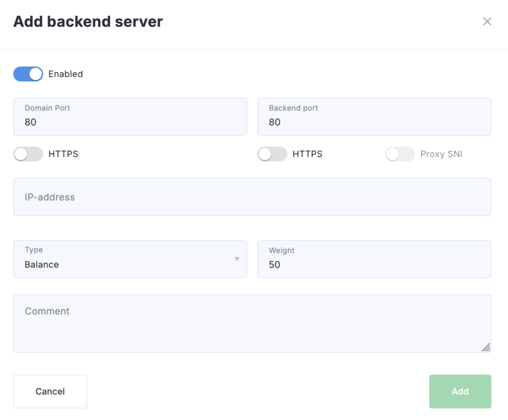The image size is (508, 420).
Task: Click HTTPS label beside Backend port toggle
Action: pos(307,154)
